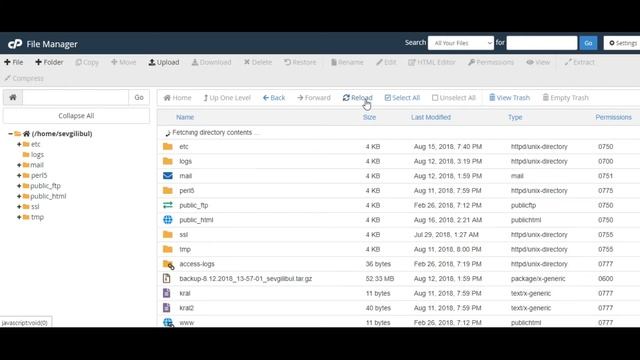Collapse the /home/sevgilibul root tree node
The width and height of the screenshot is (640, 360).
[10, 133]
